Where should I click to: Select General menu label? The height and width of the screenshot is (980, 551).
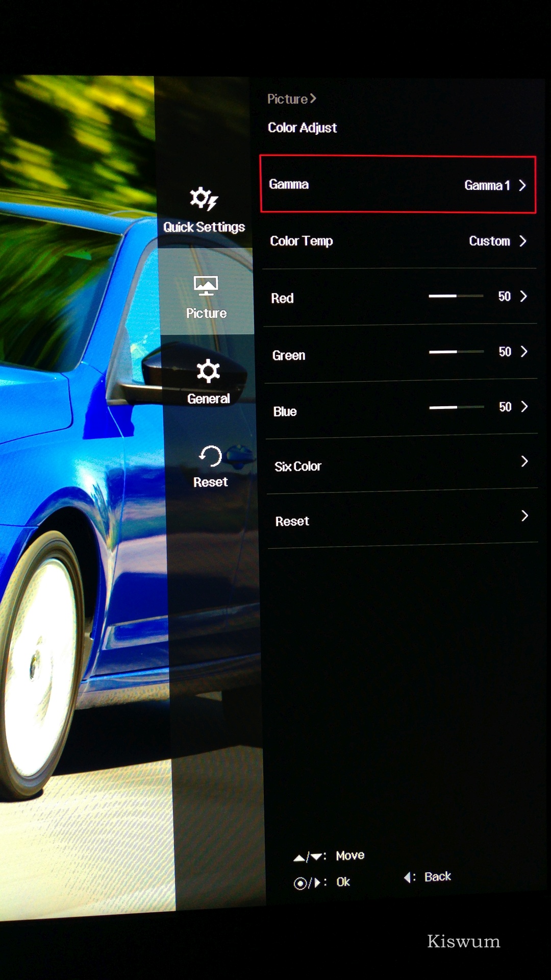coord(208,399)
